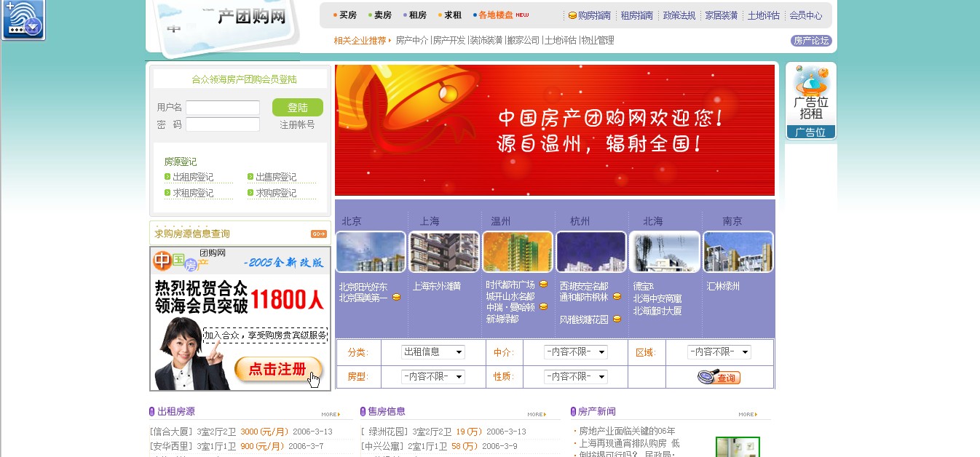
Task: Focus the 密码 input field
Action: coord(223,124)
